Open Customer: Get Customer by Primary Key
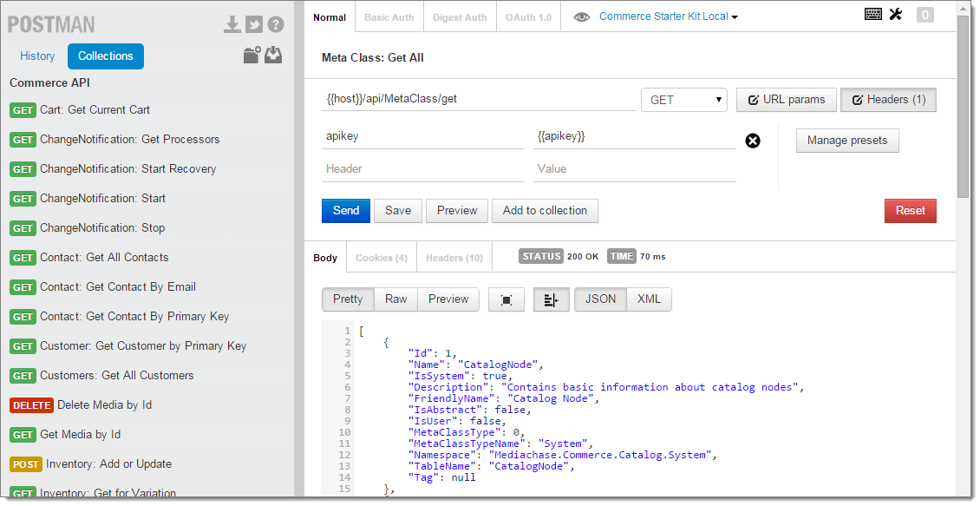The height and width of the screenshot is (506, 980). point(143,346)
